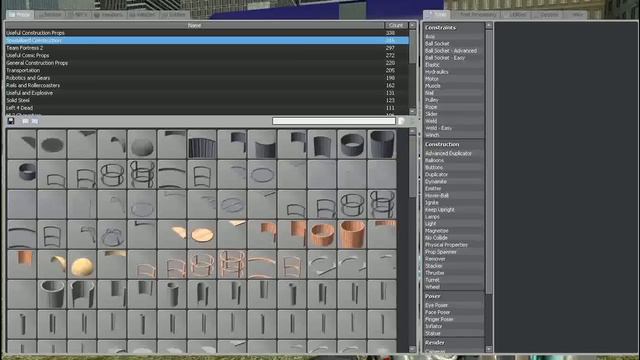
Task: Choose the Pulley tool
Action: click(x=453, y=100)
